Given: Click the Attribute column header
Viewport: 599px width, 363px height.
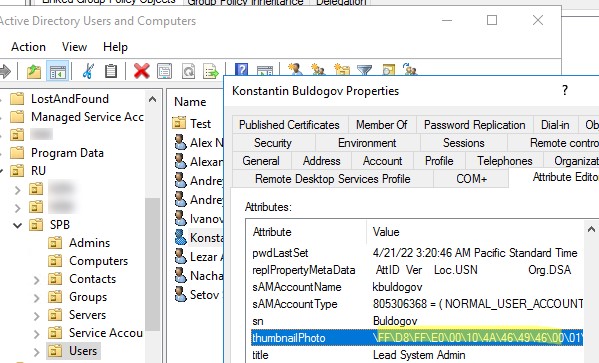Looking at the screenshot, I should pyautogui.click(x=306, y=232).
